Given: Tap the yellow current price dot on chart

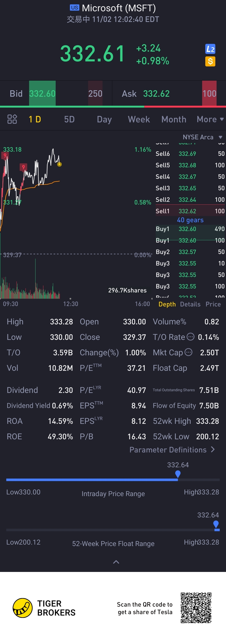Looking at the screenshot, I should click(59, 164).
